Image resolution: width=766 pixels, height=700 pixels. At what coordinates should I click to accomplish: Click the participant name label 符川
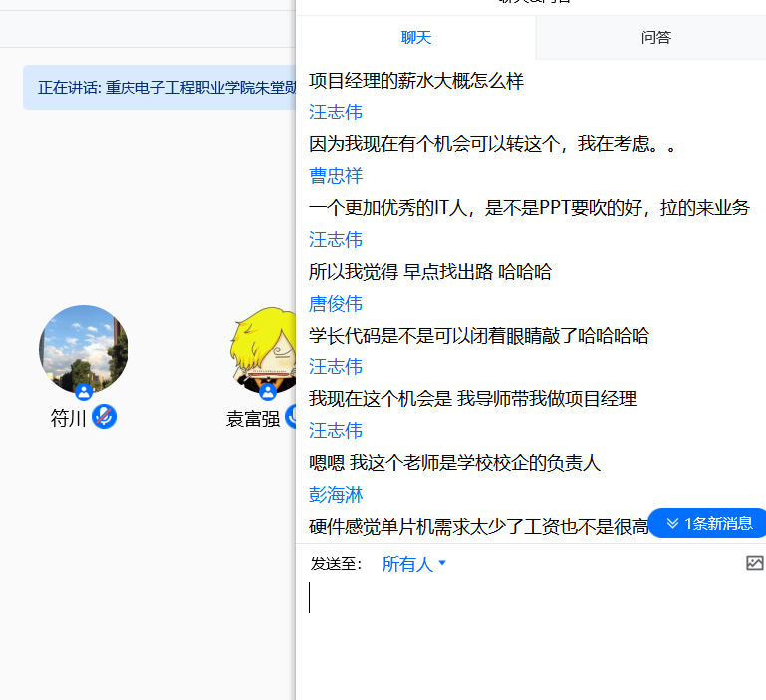[x=68, y=419]
